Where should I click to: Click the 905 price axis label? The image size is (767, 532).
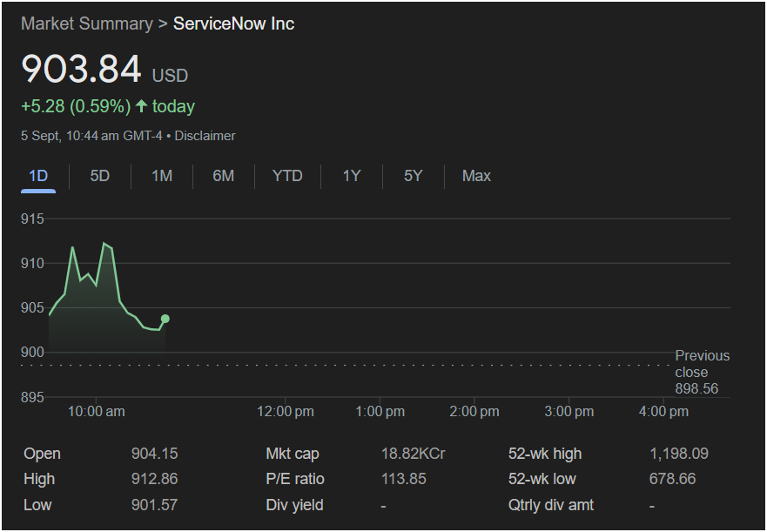click(x=32, y=308)
